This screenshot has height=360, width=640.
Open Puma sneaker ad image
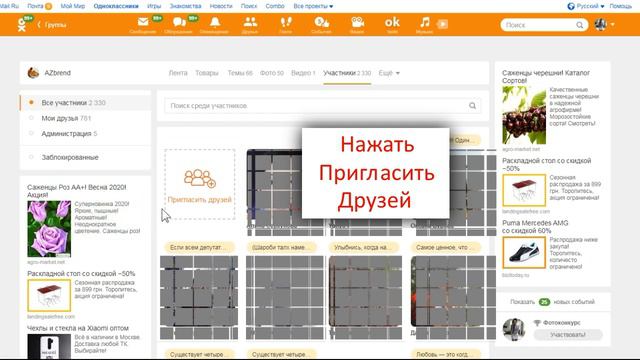coord(524,253)
